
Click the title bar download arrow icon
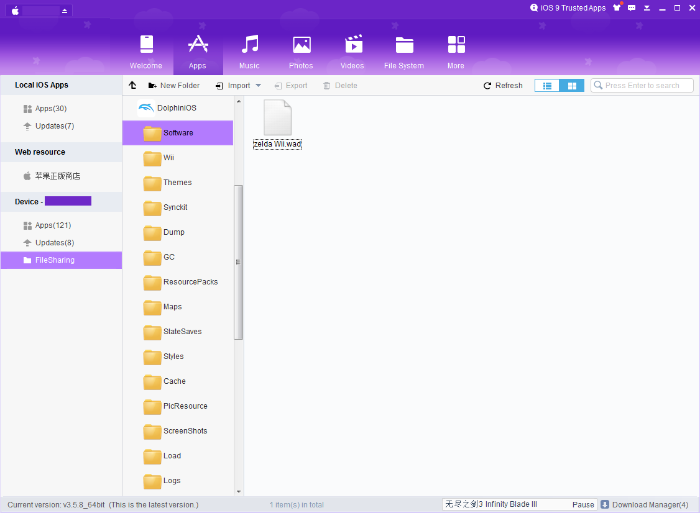coord(646,8)
